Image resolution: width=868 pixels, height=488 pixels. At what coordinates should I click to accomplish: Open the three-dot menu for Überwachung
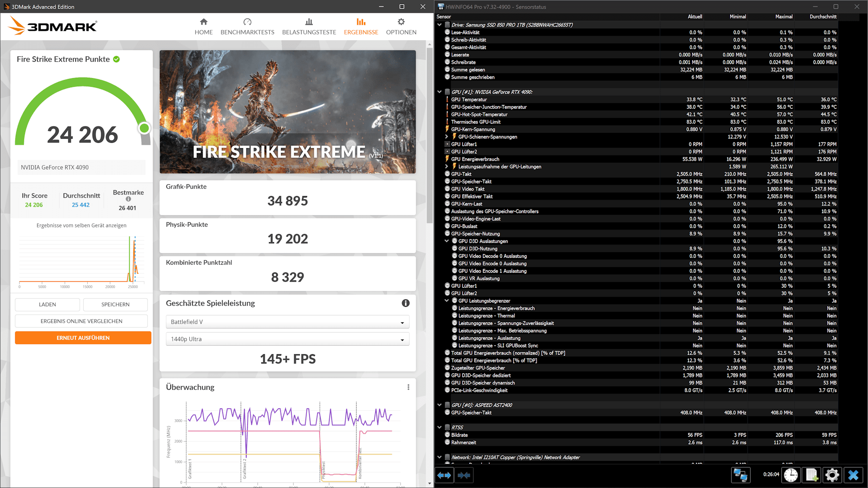click(x=408, y=387)
